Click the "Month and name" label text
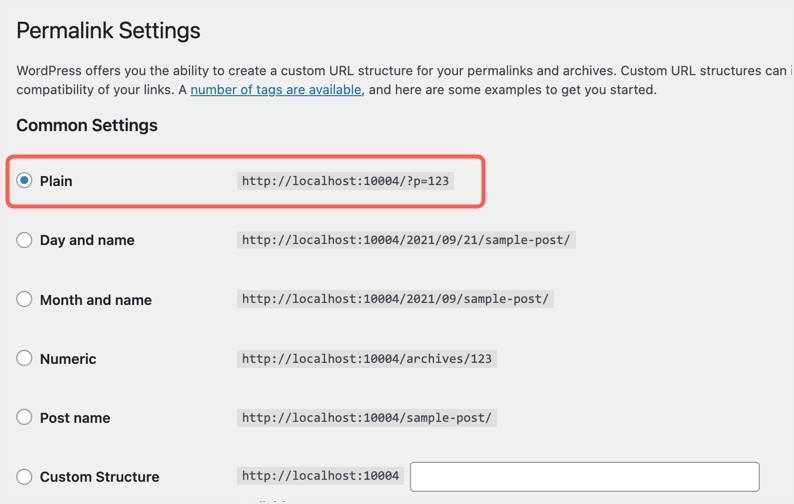The height and width of the screenshot is (504, 794). (x=96, y=300)
